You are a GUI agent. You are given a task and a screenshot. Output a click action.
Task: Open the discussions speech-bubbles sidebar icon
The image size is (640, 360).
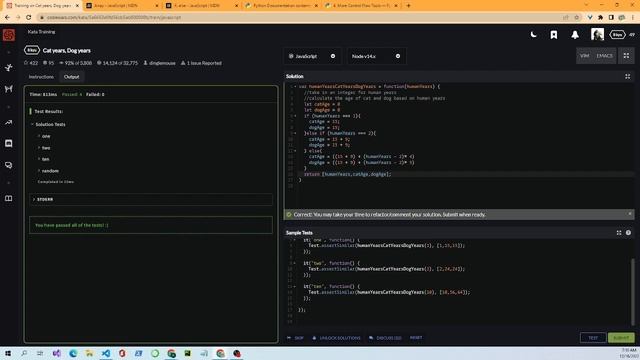pyautogui.click(x=9, y=165)
